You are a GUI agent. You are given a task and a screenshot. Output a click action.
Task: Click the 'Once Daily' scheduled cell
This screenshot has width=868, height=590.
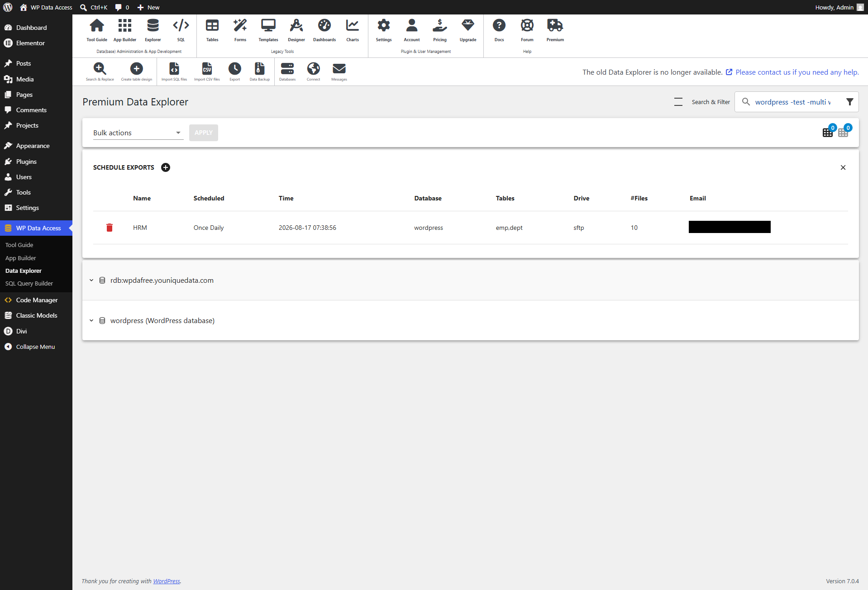click(x=209, y=228)
